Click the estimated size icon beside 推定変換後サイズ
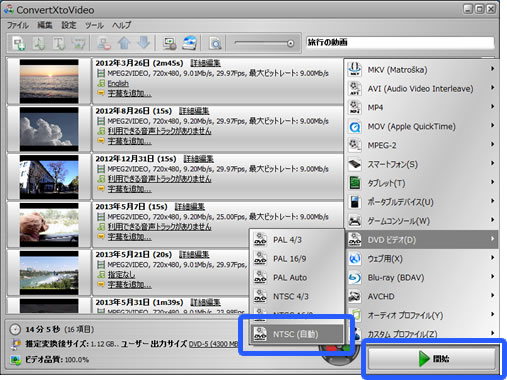This screenshot has height=380, width=507. coord(15,344)
